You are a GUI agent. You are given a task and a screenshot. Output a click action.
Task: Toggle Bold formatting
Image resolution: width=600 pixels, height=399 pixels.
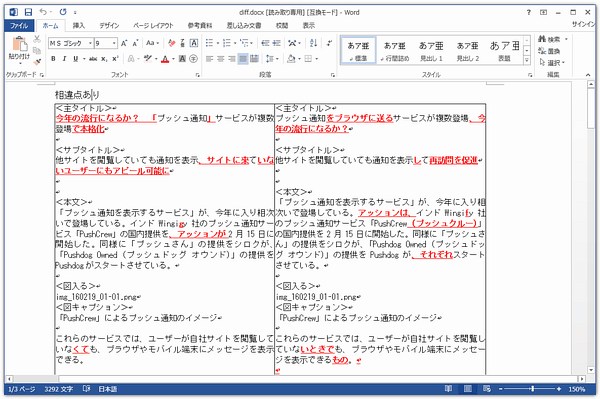pyautogui.click(x=53, y=59)
